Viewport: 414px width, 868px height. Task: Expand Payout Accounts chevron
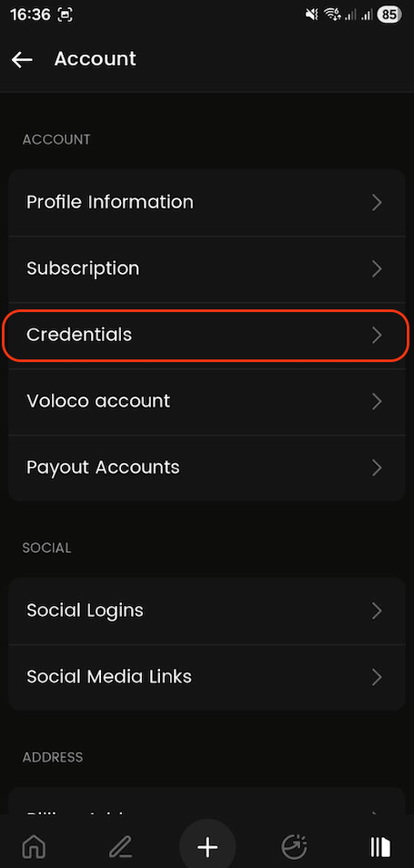(x=377, y=468)
